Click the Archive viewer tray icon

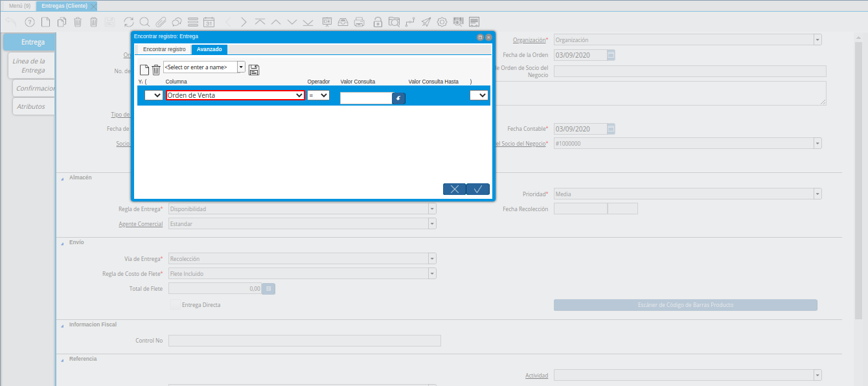pyautogui.click(x=343, y=22)
